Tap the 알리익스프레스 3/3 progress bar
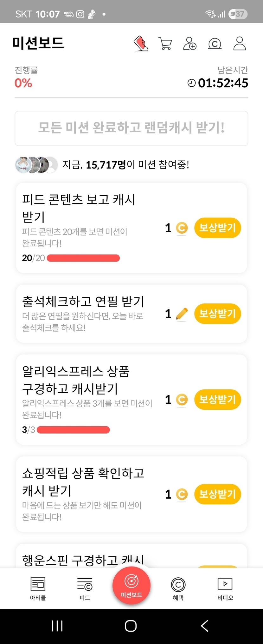Viewport: 263px width, 644px height. (73, 430)
